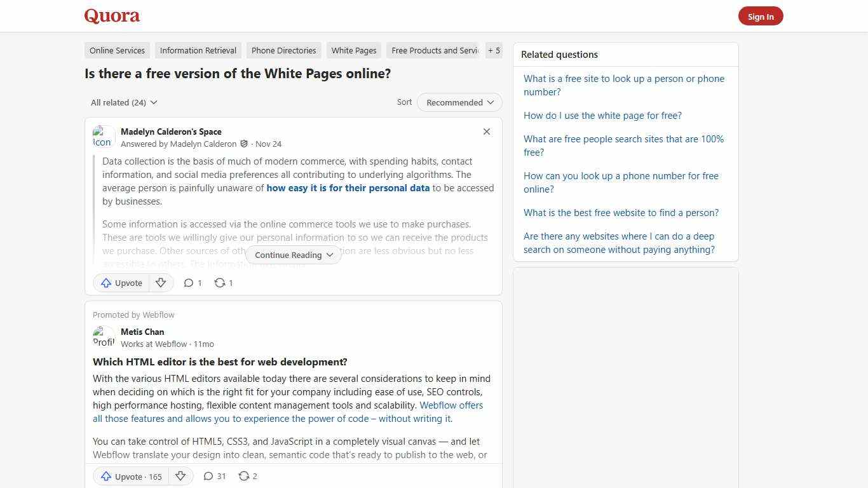Click the Quora logo
868x488 pixels.
click(111, 16)
